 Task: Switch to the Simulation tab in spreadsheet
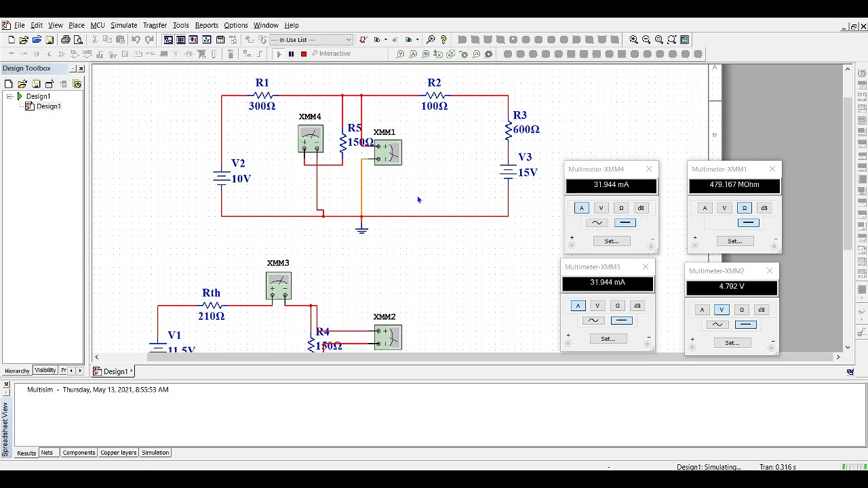point(155,453)
